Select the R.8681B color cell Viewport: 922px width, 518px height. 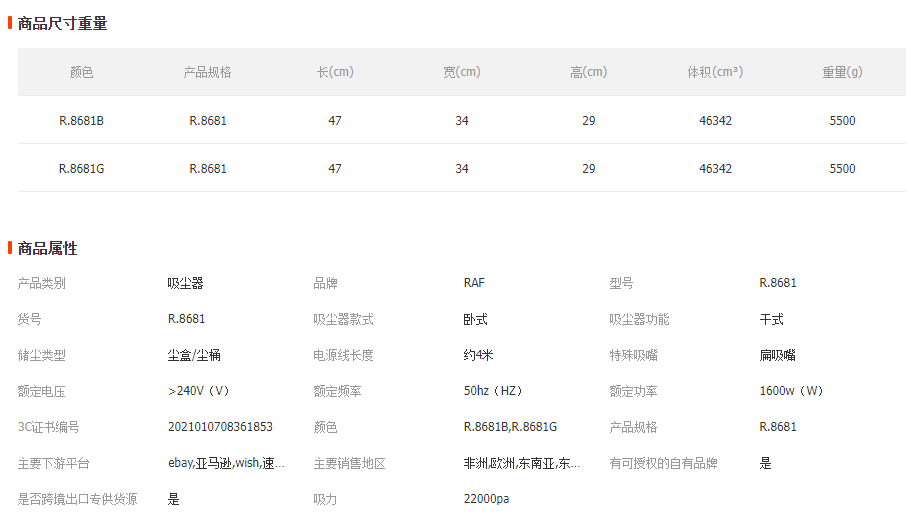click(81, 121)
